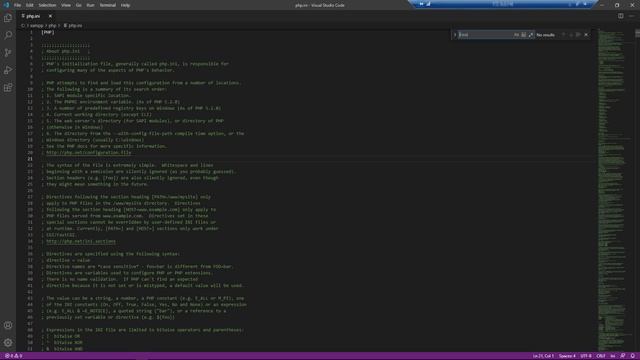This screenshot has height=360, width=640.
Task: Toggle Use Regular Expression in find box
Action: tap(531, 35)
